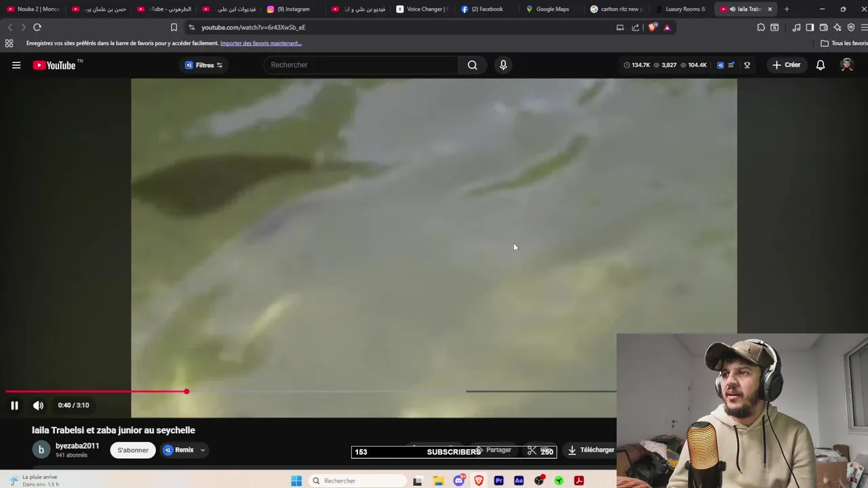Pause the video playback
The width and height of the screenshot is (868, 488).
pyautogui.click(x=14, y=405)
